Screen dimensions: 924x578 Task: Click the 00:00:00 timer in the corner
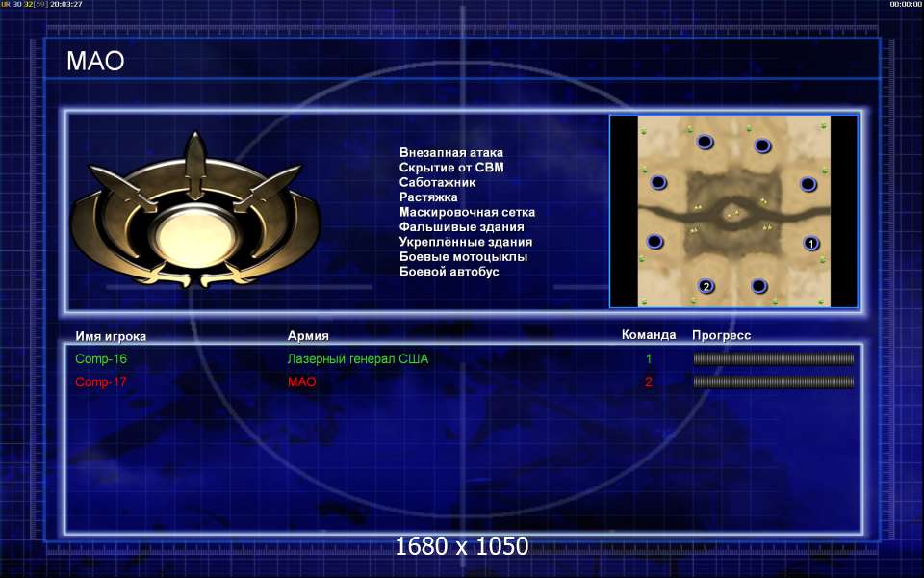click(x=906, y=4)
